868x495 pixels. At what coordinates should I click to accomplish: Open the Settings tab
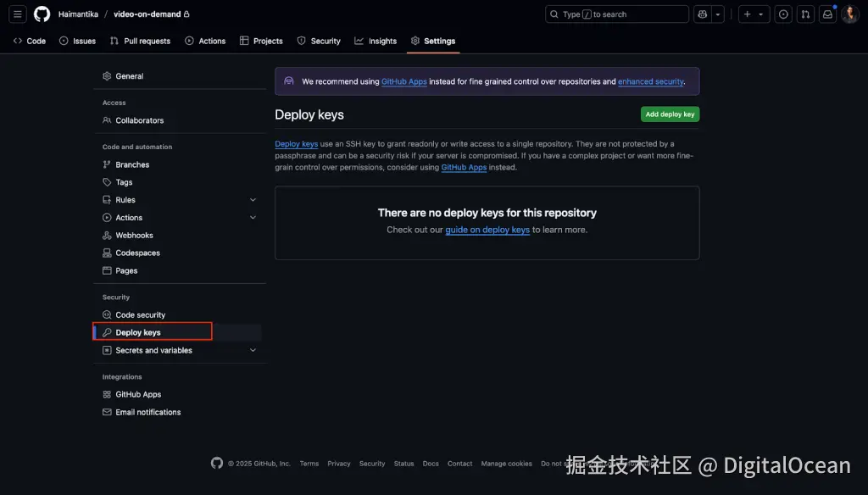point(433,41)
